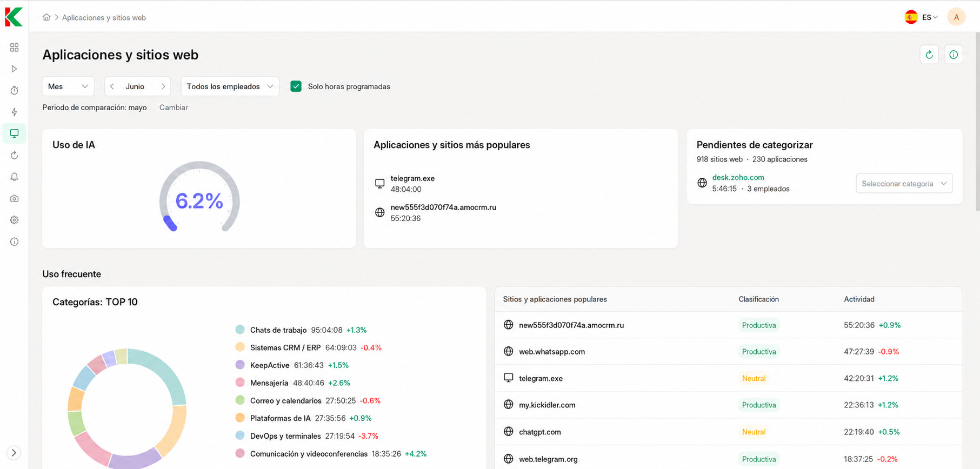Open the ES language selector

930,17
